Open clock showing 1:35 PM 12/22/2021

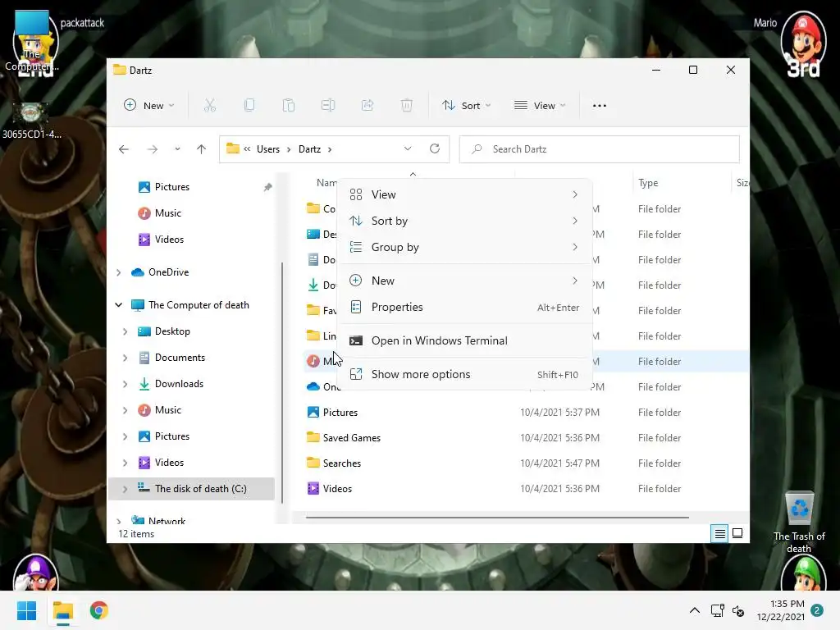[x=781, y=610]
